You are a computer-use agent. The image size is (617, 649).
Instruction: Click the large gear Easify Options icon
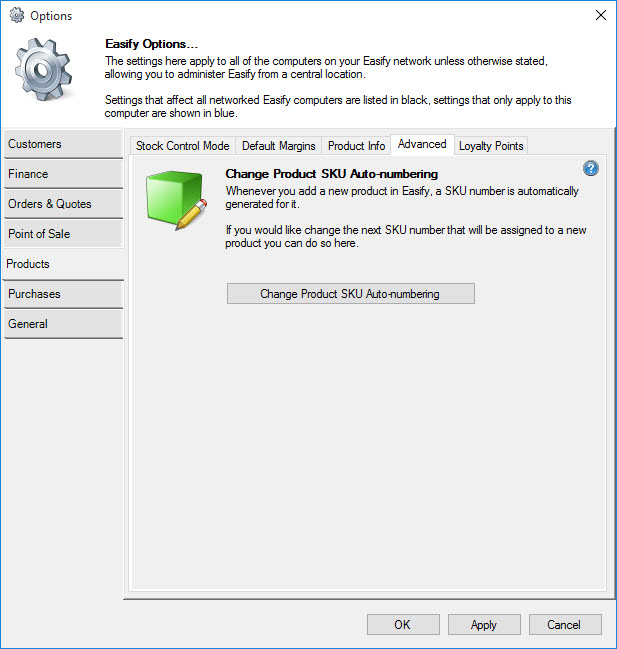pyautogui.click(x=43, y=70)
